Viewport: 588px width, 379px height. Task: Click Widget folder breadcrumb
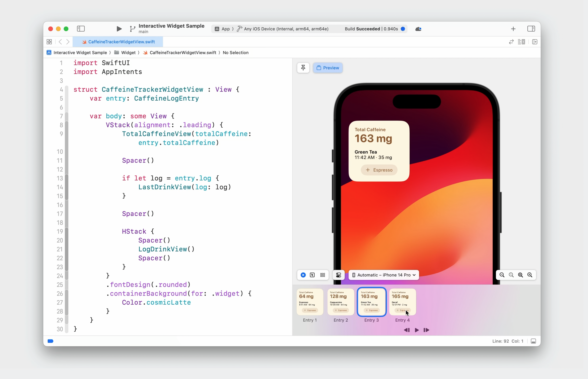(x=125, y=53)
